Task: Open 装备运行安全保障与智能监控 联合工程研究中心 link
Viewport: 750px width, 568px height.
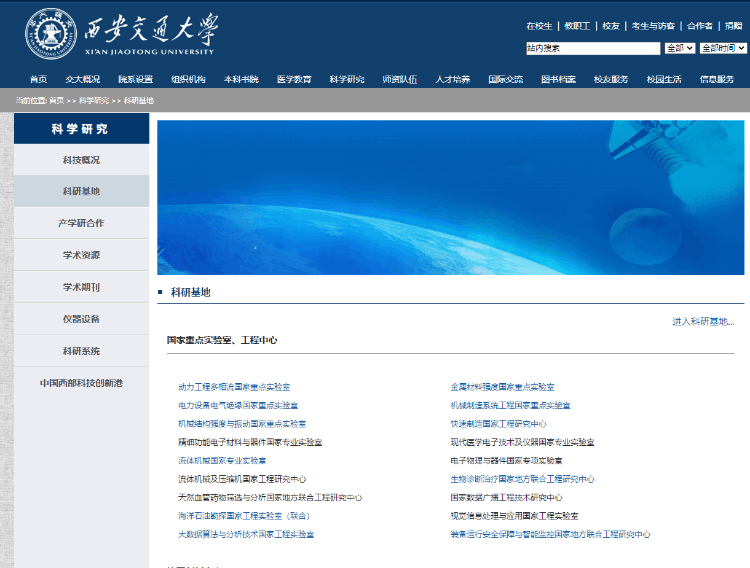Action: coord(551,535)
